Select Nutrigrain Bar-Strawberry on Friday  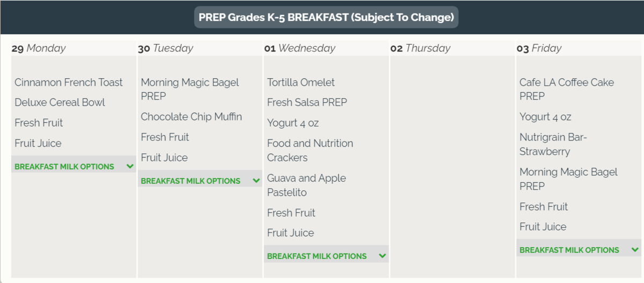553,144
